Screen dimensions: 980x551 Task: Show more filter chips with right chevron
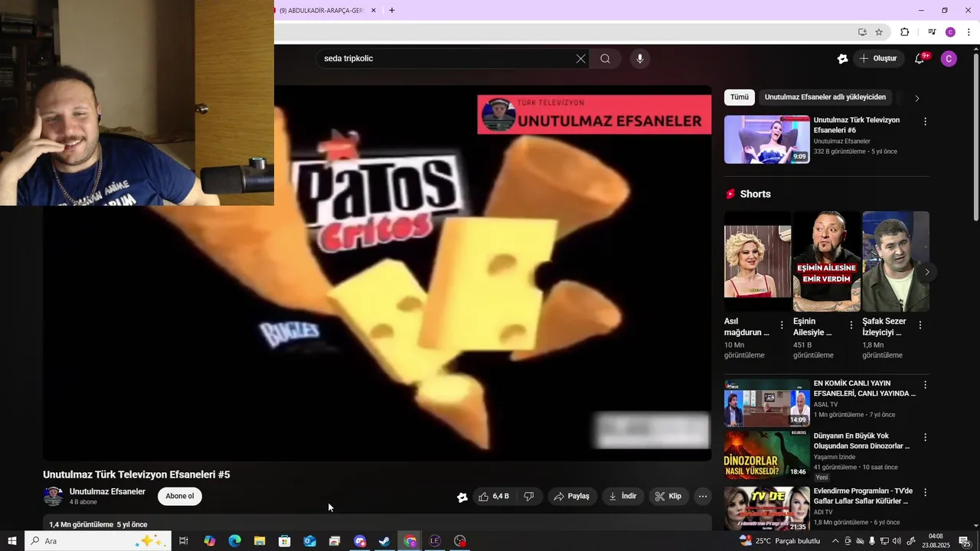pos(917,98)
